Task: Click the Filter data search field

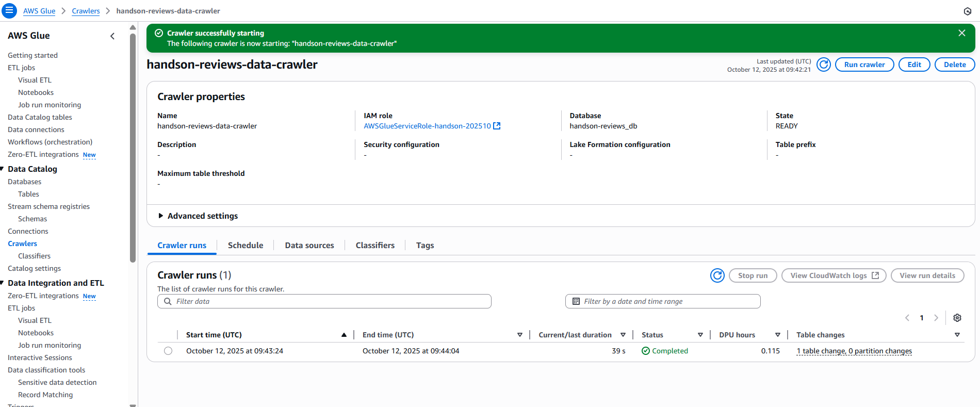Action: (324, 301)
